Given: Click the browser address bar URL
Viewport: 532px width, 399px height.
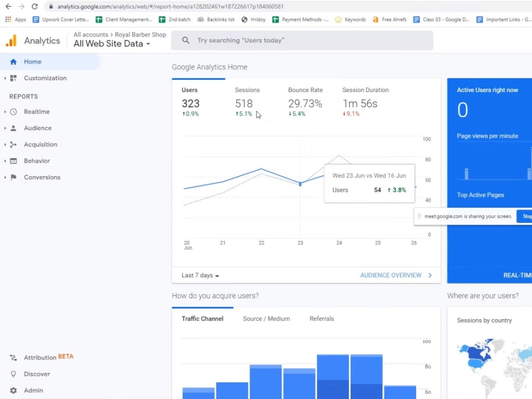Looking at the screenshot, I should pos(170,6).
